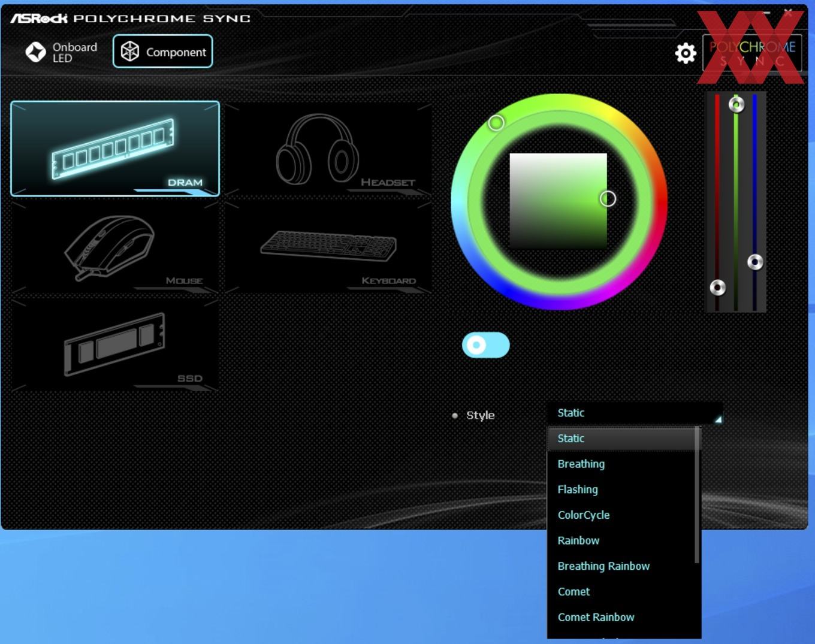815x644 pixels.
Task: Choose Rainbow from the style list
Action: 621,540
